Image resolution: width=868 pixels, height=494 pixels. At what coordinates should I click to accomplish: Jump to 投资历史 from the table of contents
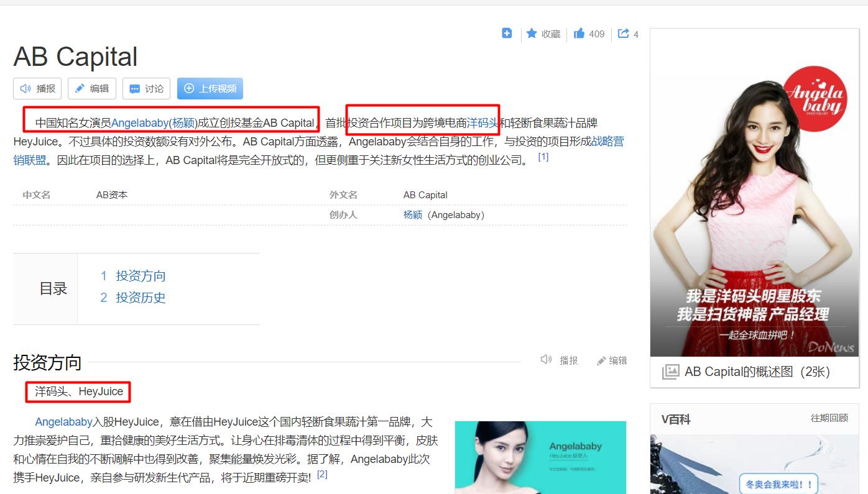point(141,298)
